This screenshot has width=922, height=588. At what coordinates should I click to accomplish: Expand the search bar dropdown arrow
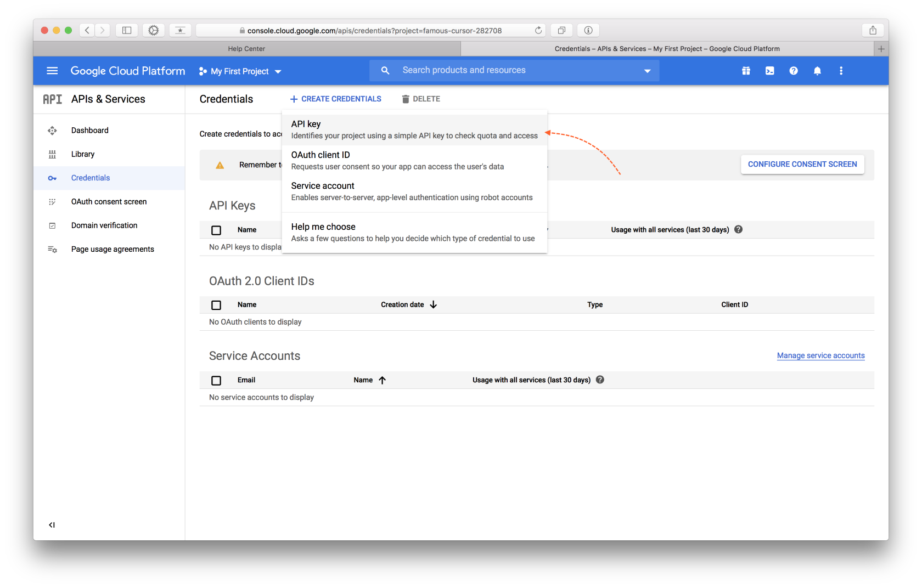click(x=648, y=71)
